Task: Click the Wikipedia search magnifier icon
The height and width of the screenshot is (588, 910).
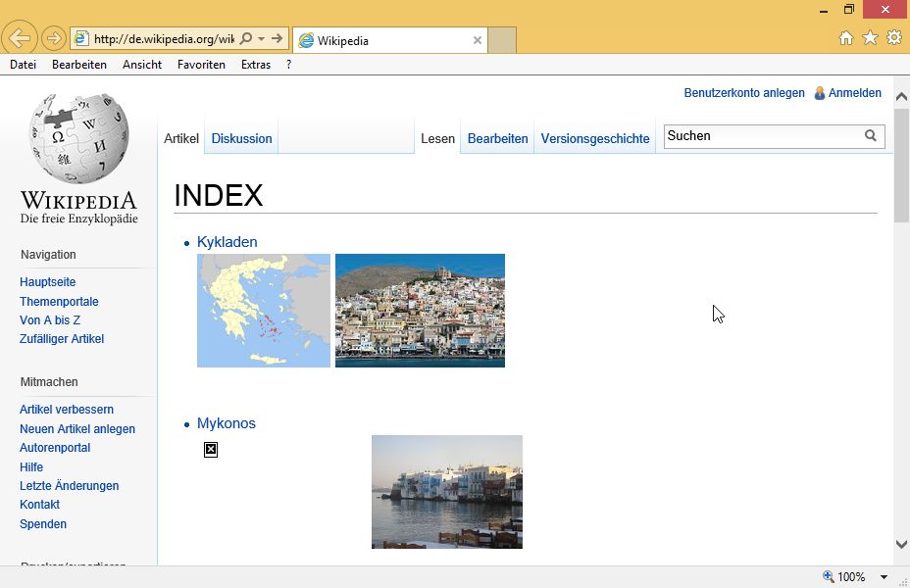Action: [871, 135]
